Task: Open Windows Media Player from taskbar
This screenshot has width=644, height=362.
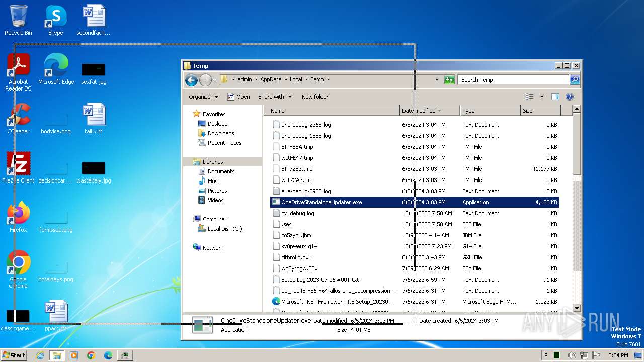Action: click(74, 355)
